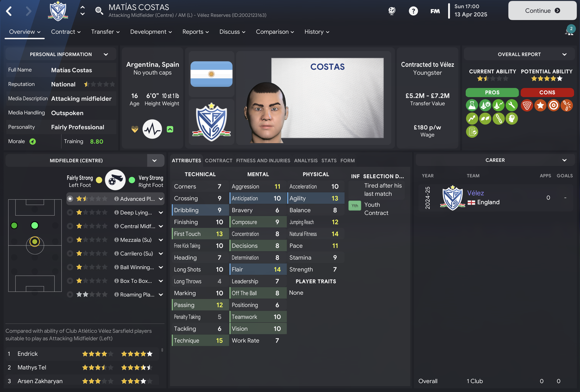Select the Mezzala (Su) role radio button
The height and width of the screenshot is (392, 580).
[70, 240]
